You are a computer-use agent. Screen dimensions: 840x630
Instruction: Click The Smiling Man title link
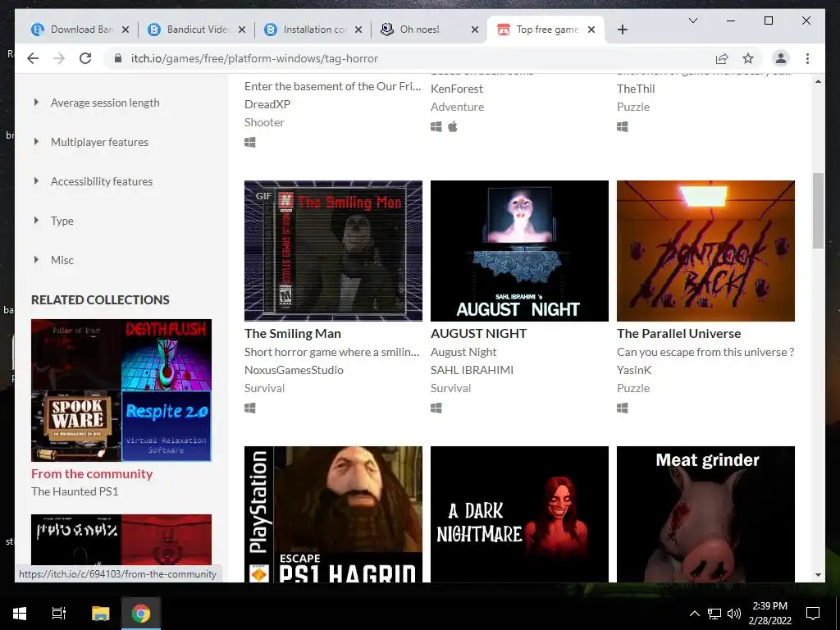coord(293,333)
